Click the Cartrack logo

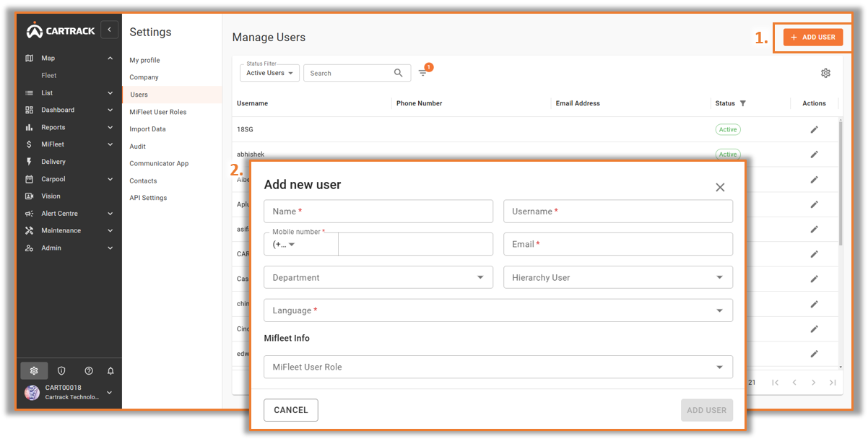(61, 30)
